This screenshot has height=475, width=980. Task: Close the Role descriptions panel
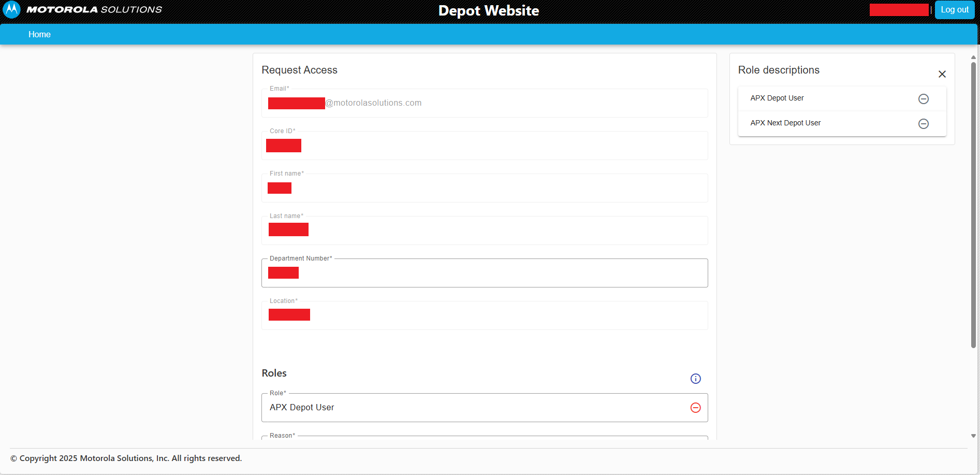(942, 74)
